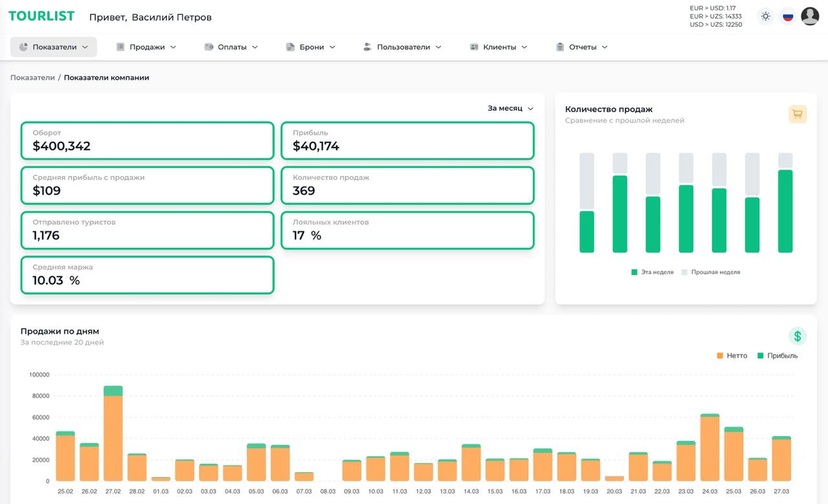Viewport: 828px width, 504px height.
Task: Open the Оплаты menu
Action: click(x=231, y=47)
